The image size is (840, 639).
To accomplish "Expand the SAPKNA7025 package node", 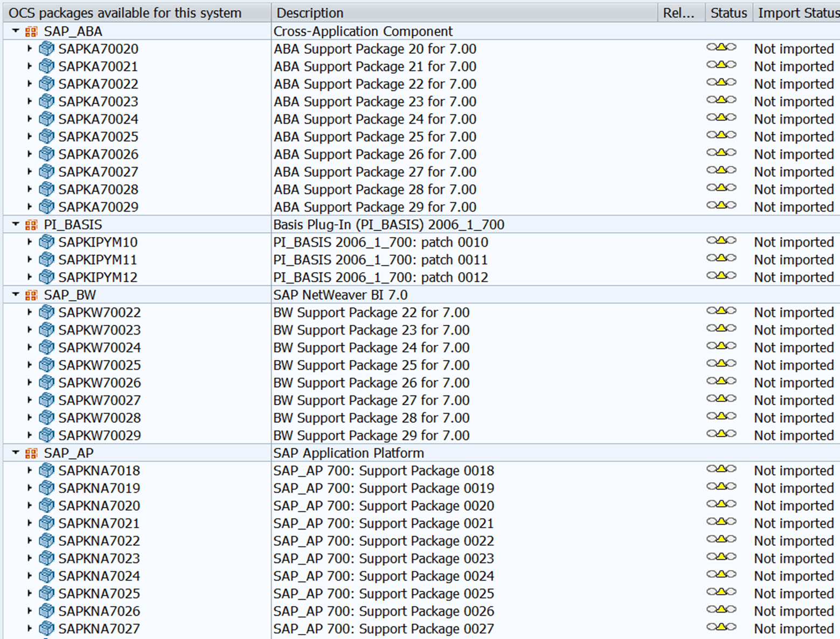I will pyautogui.click(x=30, y=593).
